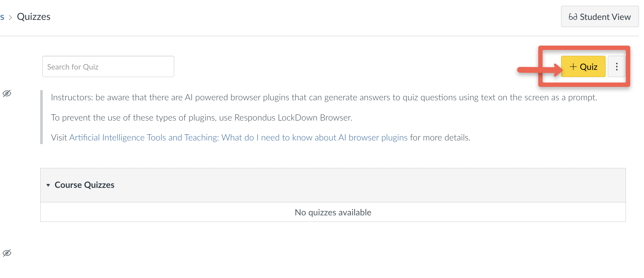Viewport: 644px width, 278px height.
Task: Enter Student View mode
Action: point(599,17)
